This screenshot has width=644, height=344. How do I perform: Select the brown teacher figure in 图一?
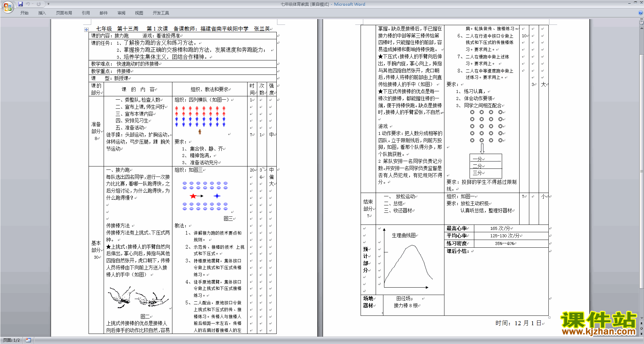pos(200,132)
